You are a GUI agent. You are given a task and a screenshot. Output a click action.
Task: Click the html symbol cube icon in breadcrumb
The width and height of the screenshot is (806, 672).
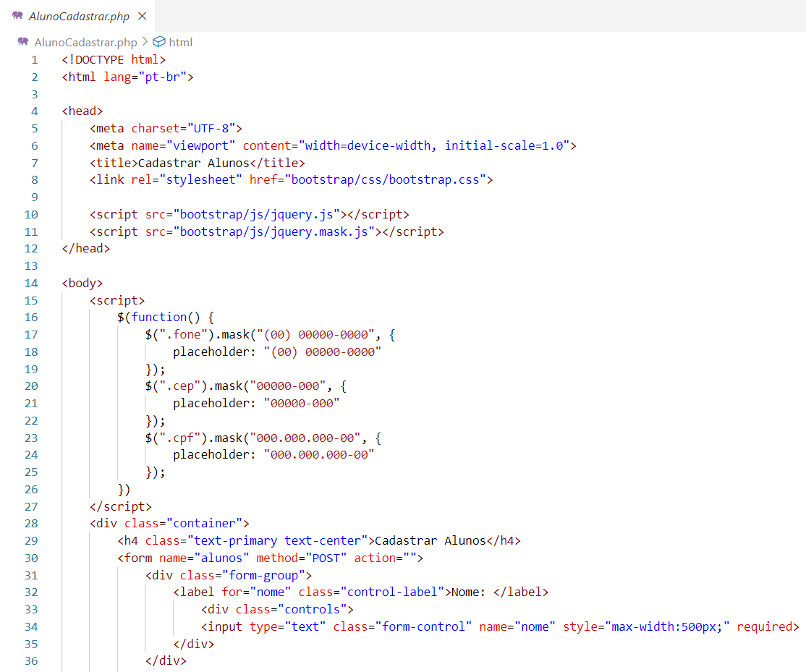pos(158,42)
